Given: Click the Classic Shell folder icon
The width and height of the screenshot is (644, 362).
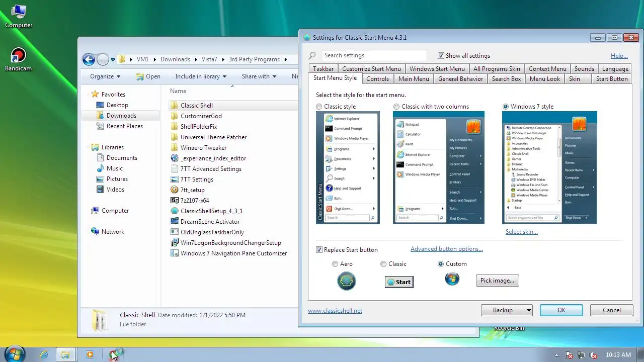Looking at the screenshot, I should point(175,105).
